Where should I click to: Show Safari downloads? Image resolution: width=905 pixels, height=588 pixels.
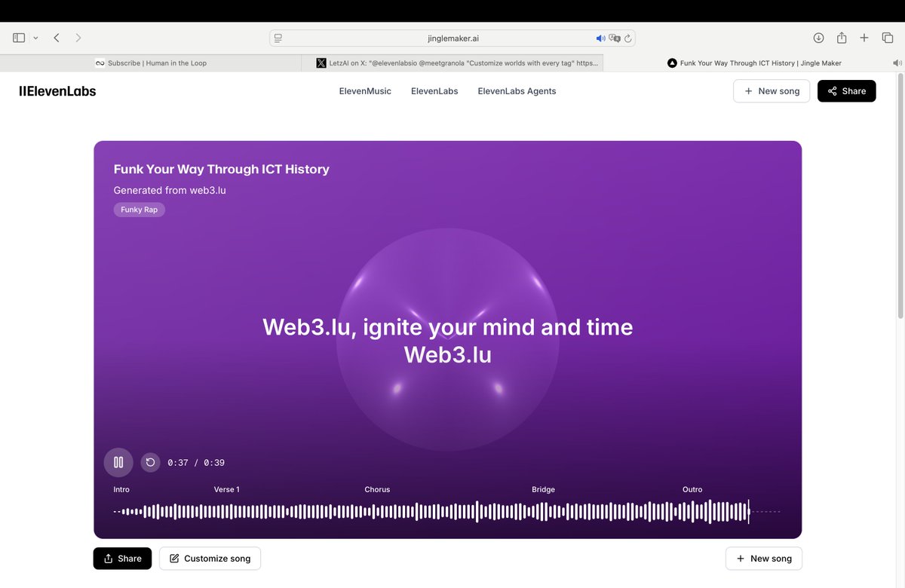pos(818,38)
